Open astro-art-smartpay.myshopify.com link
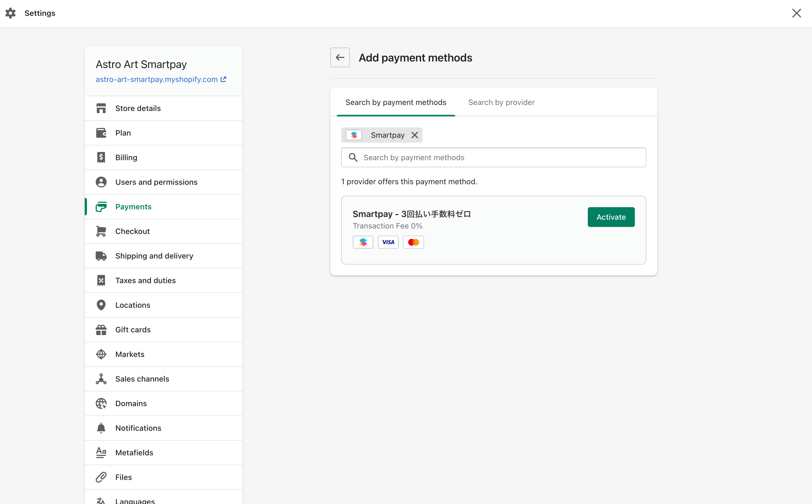The height and width of the screenshot is (504, 812). pyautogui.click(x=157, y=79)
